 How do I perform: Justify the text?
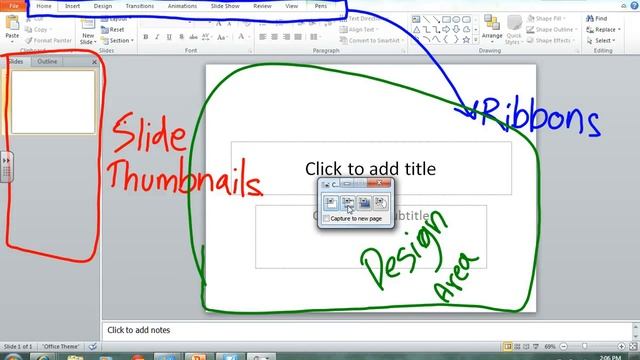[x=298, y=37]
